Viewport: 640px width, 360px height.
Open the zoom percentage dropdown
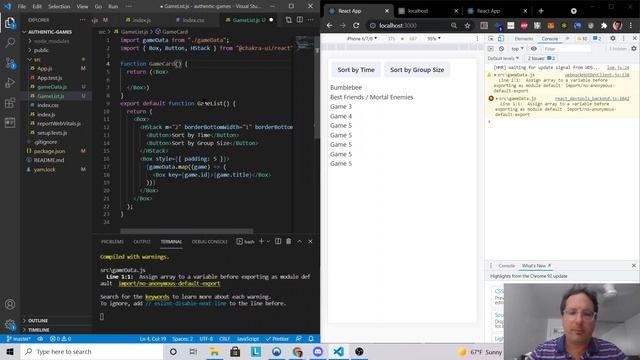tap(434, 39)
